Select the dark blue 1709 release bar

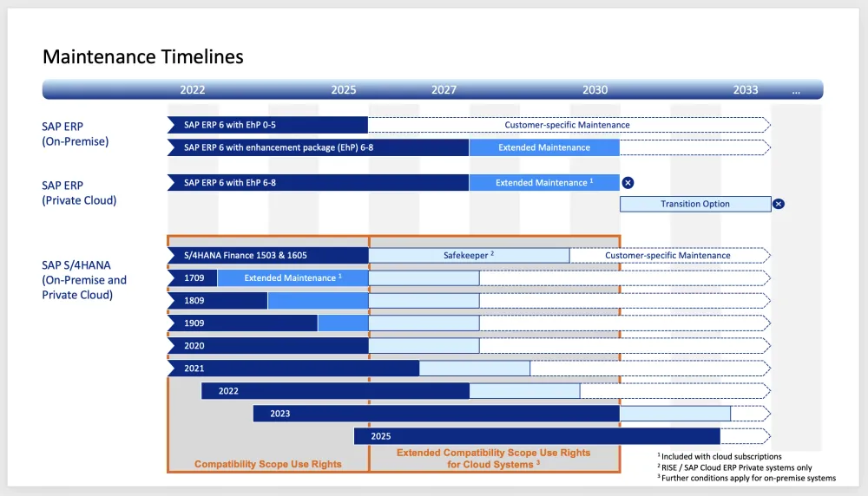tap(192, 277)
